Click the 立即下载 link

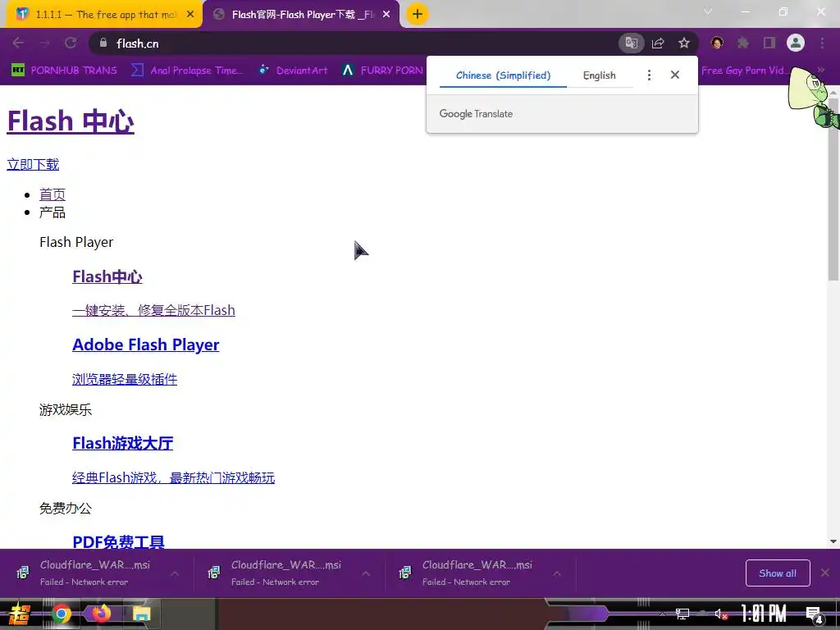(x=33, y=164)
